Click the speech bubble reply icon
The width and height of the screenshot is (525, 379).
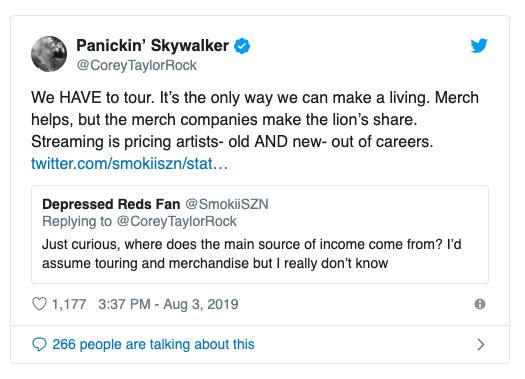pyautogui.click(x=39, y=345)
